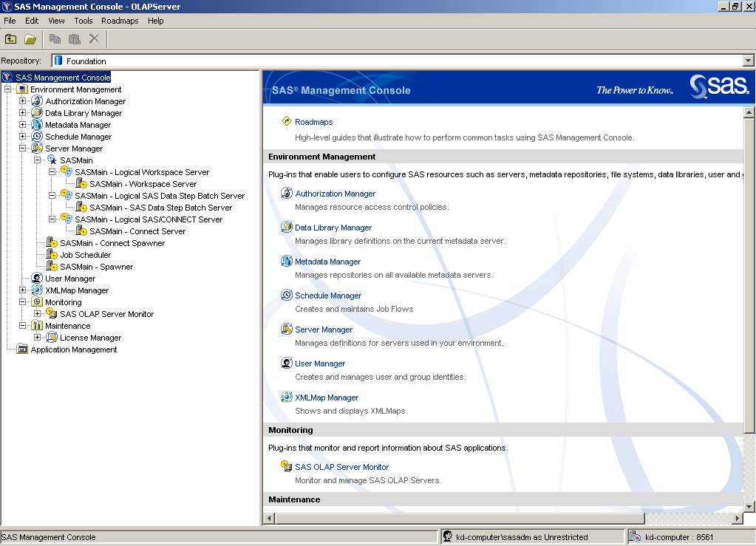Select SASMain - Spawner tree row
Screen dimensions: 756x546
tap(96, 267)
